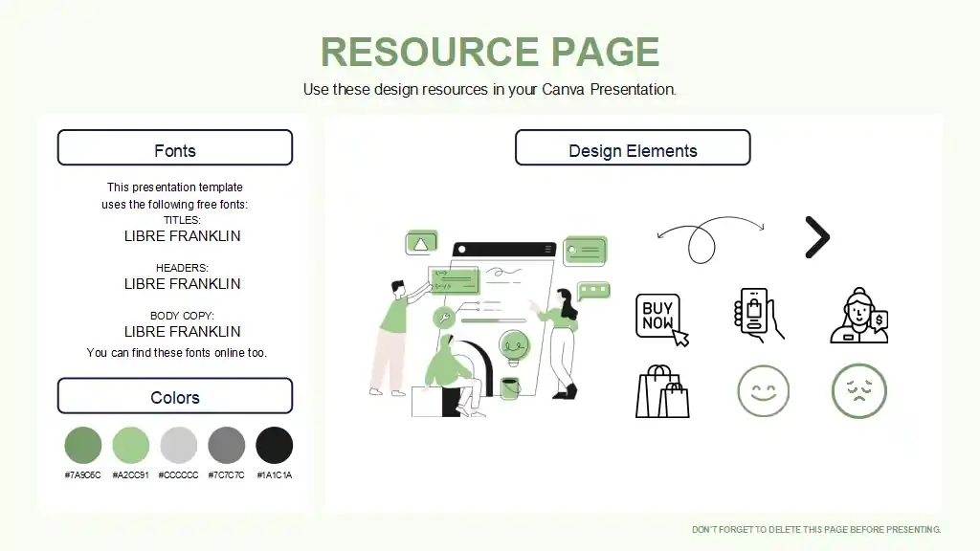
Task: Click the BODY COPY: label
Action: 182,316
